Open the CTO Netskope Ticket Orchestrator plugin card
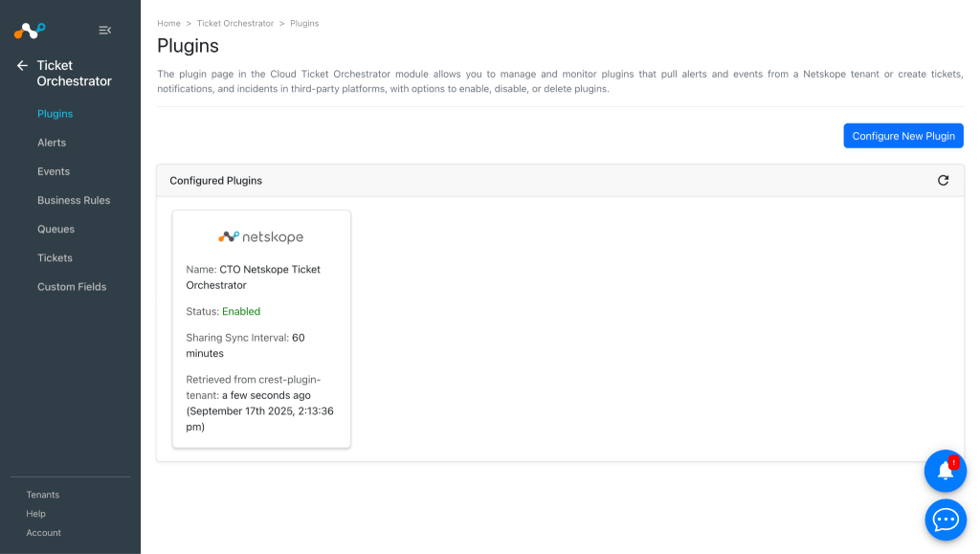The height and width of the screenshot is (554, 980). coord(261,329)
